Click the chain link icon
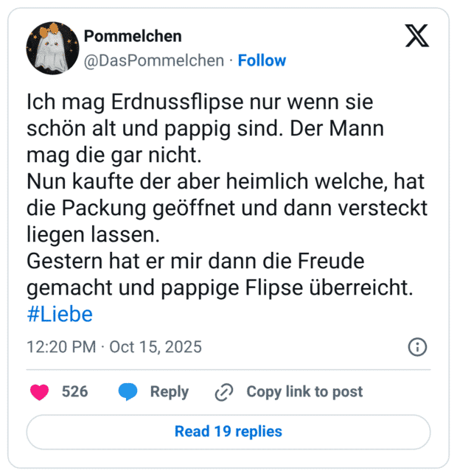 (x=223, y=393)
